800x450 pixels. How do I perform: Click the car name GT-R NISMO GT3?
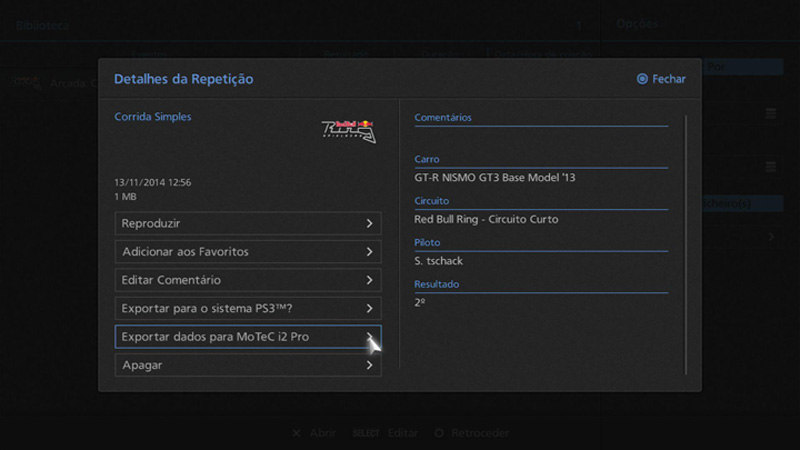click(495, 178)
